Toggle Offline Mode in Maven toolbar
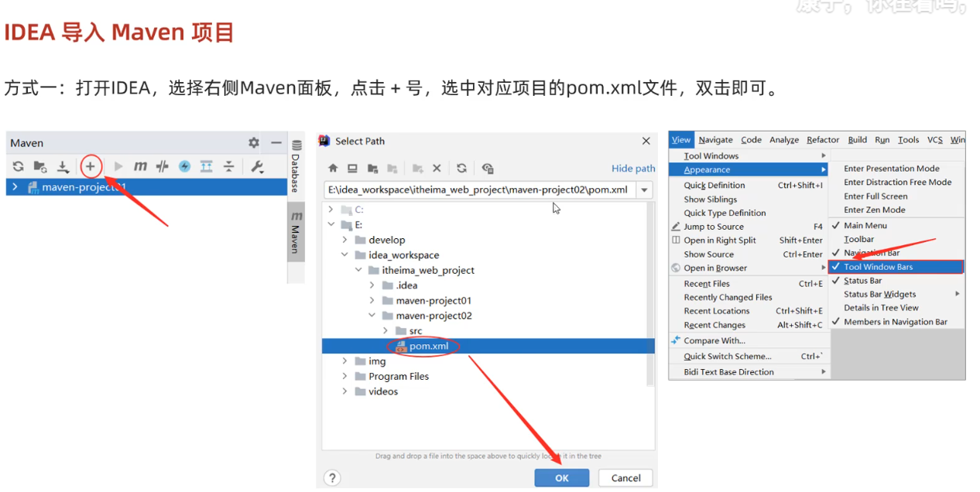Image resolution: width=980 pixels, height=492 pixels. (x=162, y=166)
